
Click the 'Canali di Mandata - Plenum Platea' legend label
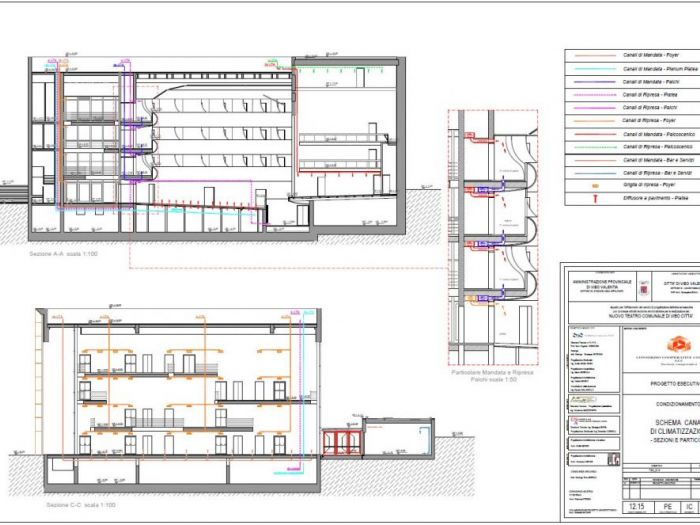(x=660, y=69)
